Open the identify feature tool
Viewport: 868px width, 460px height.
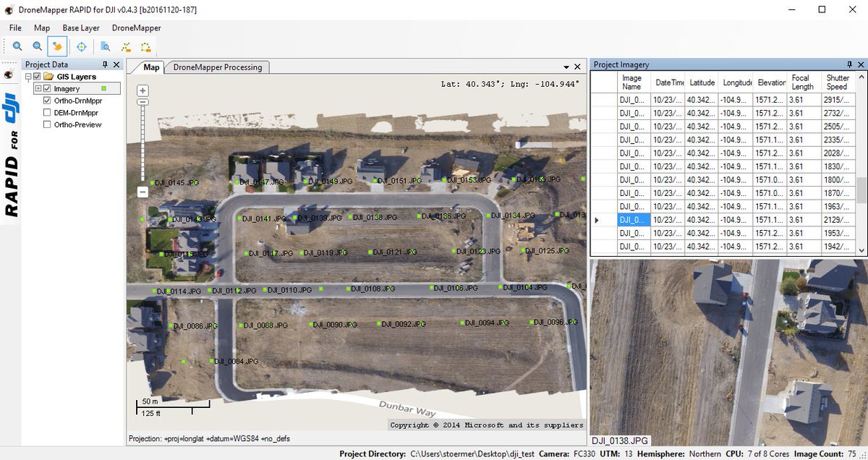105,46
